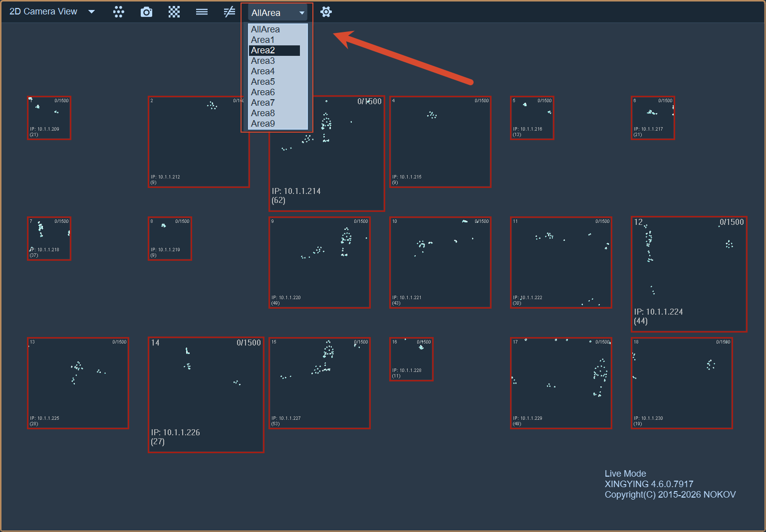Select AllArea in the dropdown list
The width and height of the screenshot is (766, 532).
(x=274, y=29)
